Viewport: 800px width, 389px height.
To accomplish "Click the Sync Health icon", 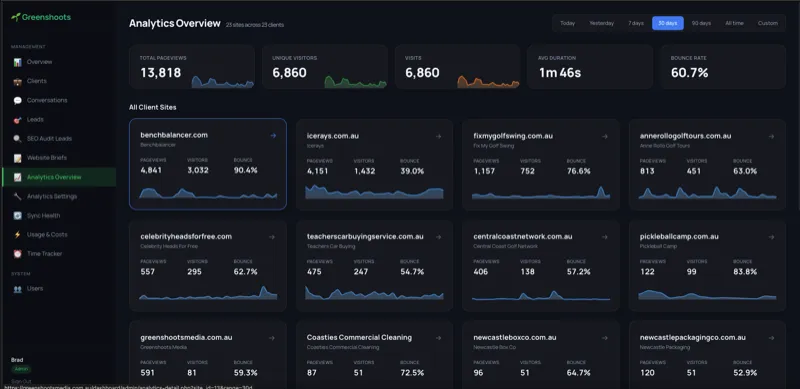I will click(18, 215).
